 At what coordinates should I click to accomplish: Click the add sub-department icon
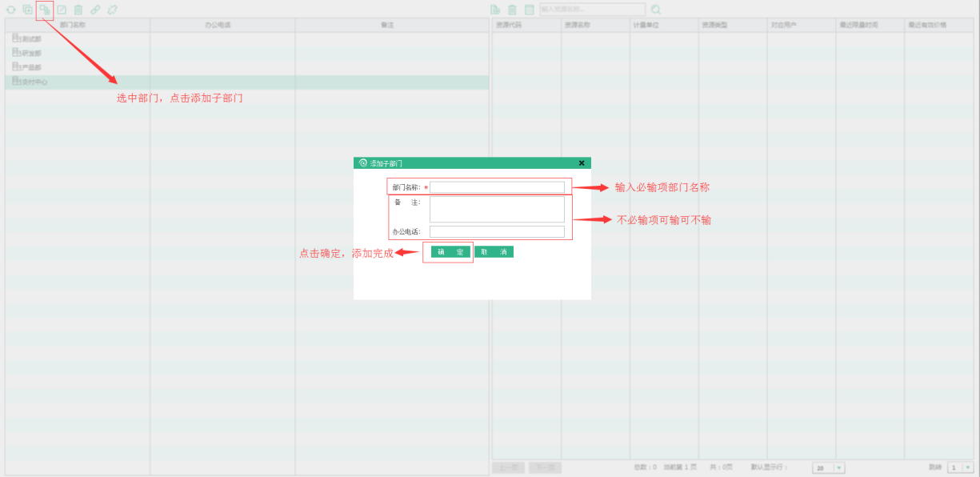pyautogui.click(x=45, y=10)
